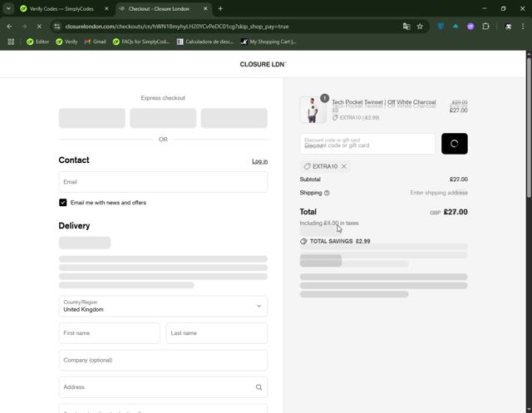
Task: Click the third express checkout button placeholder
Action: click(234, 118)
